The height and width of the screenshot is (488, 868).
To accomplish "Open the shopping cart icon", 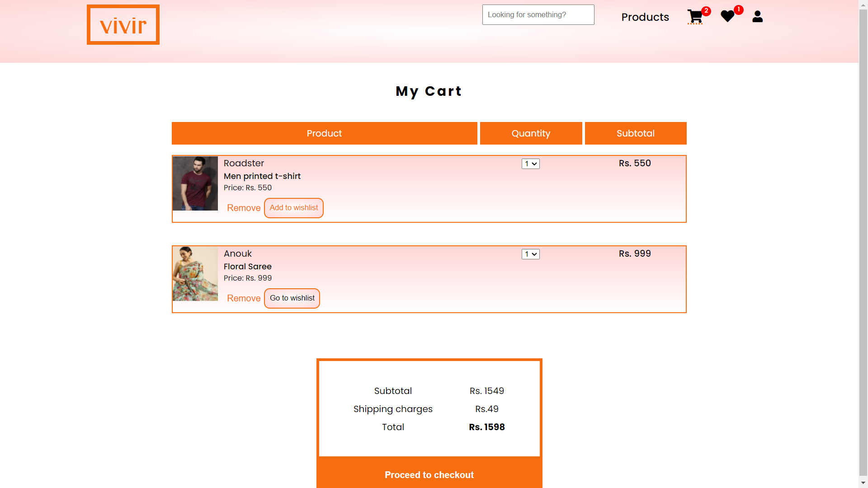I will (695, 17).
